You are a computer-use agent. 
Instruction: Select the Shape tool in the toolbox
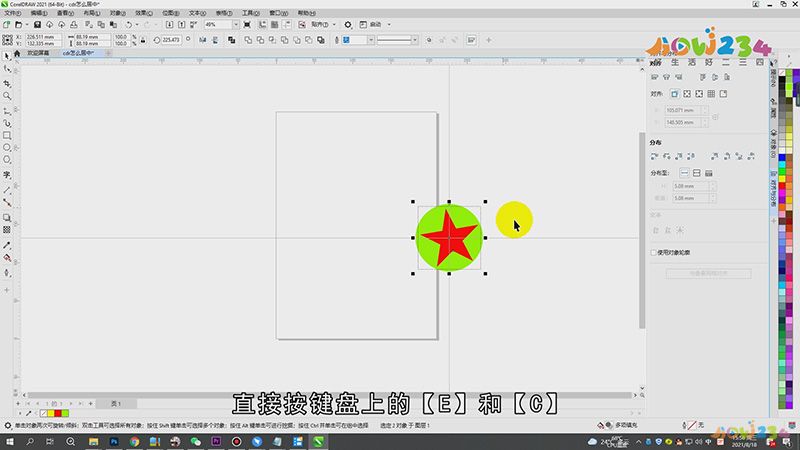click(x=7, y=69)
